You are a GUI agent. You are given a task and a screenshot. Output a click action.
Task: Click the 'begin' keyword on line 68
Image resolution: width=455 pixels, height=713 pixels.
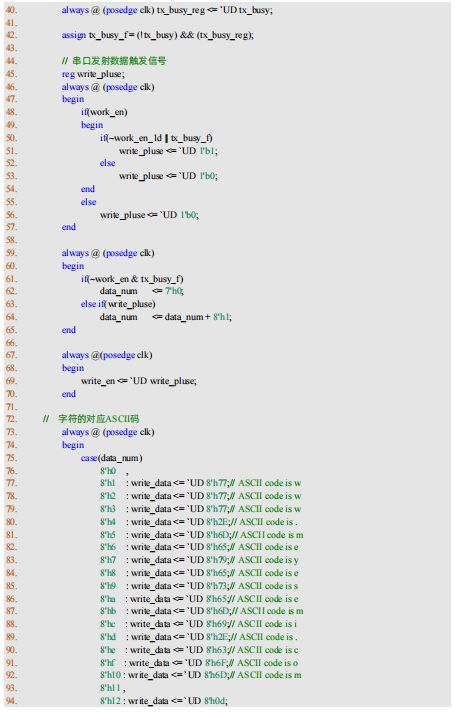pos(73,368)
